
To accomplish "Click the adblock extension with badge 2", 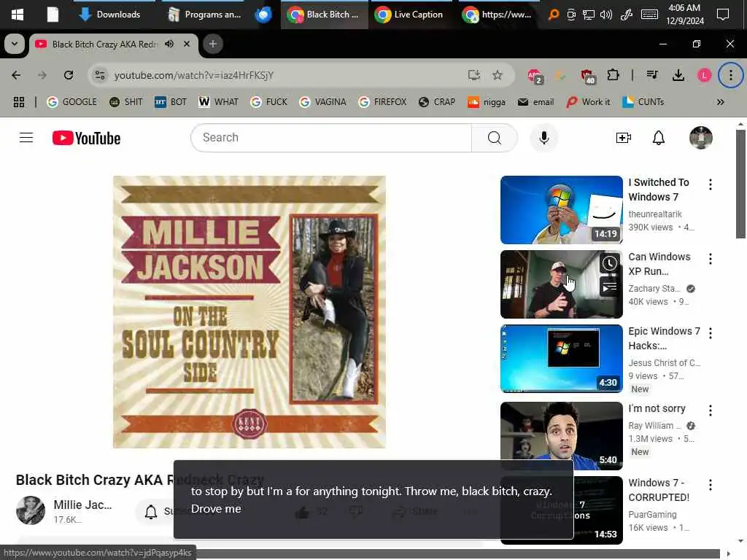I will (535, 76).
